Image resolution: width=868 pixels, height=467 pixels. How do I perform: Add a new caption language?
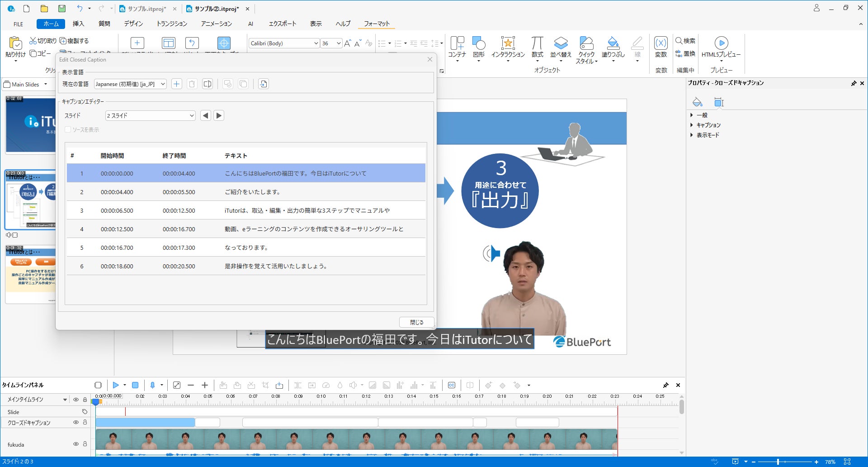(177, 84)
